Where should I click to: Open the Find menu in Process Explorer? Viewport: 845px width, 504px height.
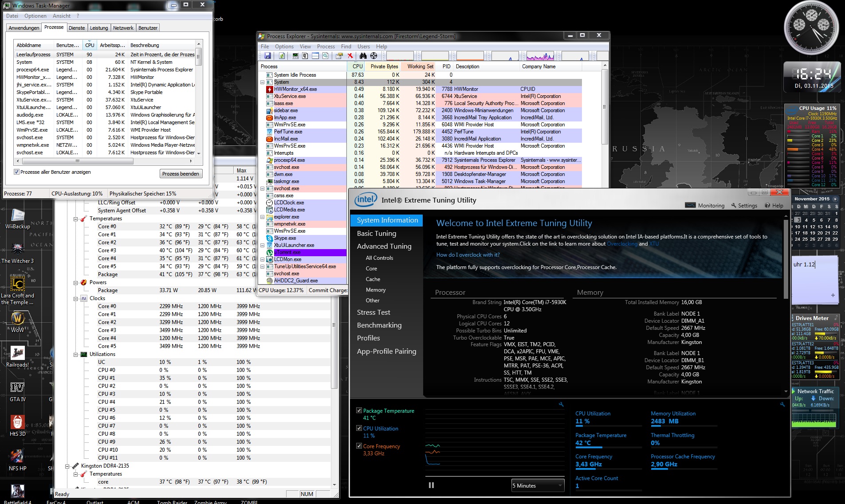pyautogui.click(x=346, y=46)
